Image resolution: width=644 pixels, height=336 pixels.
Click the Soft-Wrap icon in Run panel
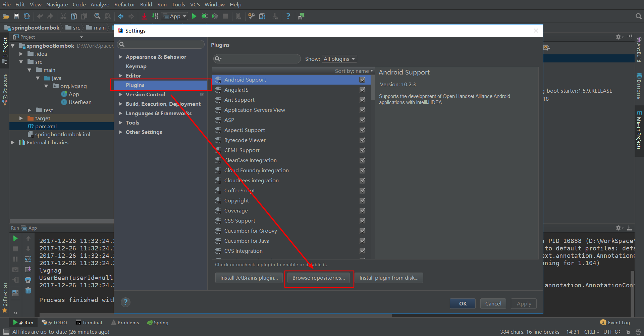pos(28,259)
